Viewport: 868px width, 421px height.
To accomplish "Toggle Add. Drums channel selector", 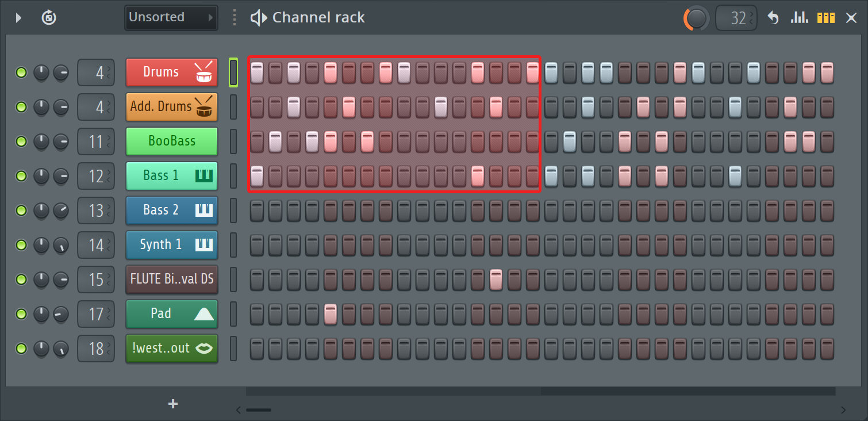I will coord(233,107).
